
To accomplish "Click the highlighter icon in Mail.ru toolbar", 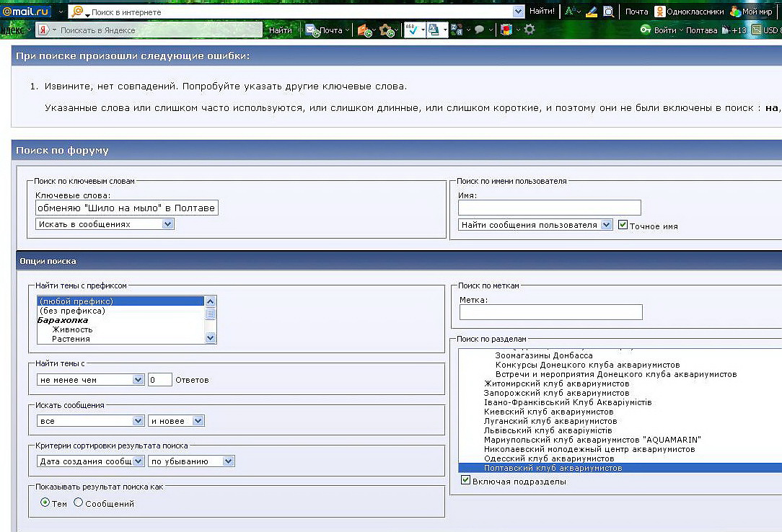I will click(x=592, y=12).
